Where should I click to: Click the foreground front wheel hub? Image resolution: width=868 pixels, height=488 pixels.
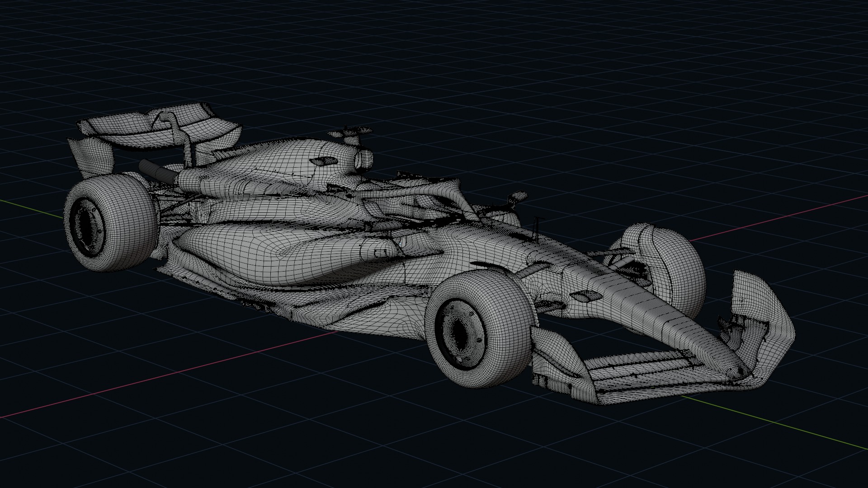coord(460,334)
